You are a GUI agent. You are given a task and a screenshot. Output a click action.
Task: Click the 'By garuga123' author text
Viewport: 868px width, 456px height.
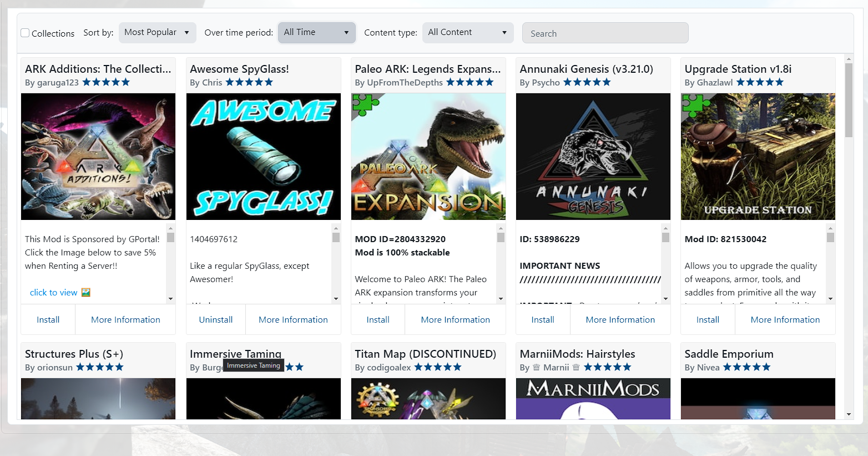52,83
